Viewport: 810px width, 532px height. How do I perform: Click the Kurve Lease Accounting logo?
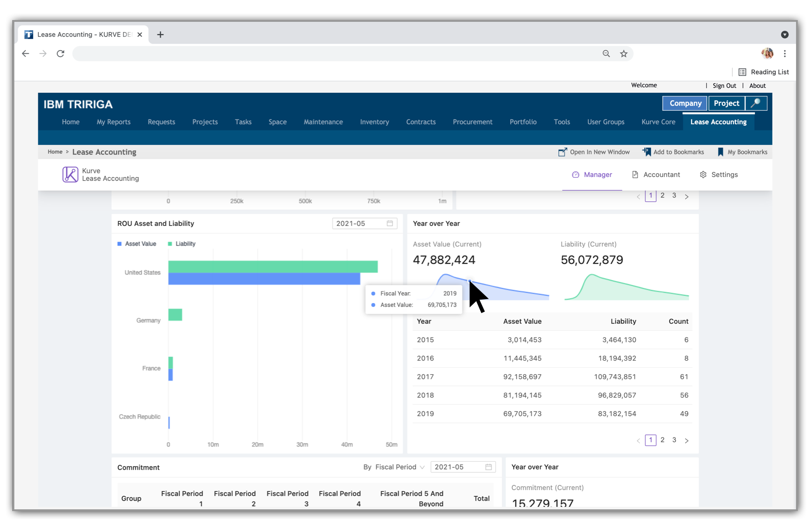tap(70, 174)
